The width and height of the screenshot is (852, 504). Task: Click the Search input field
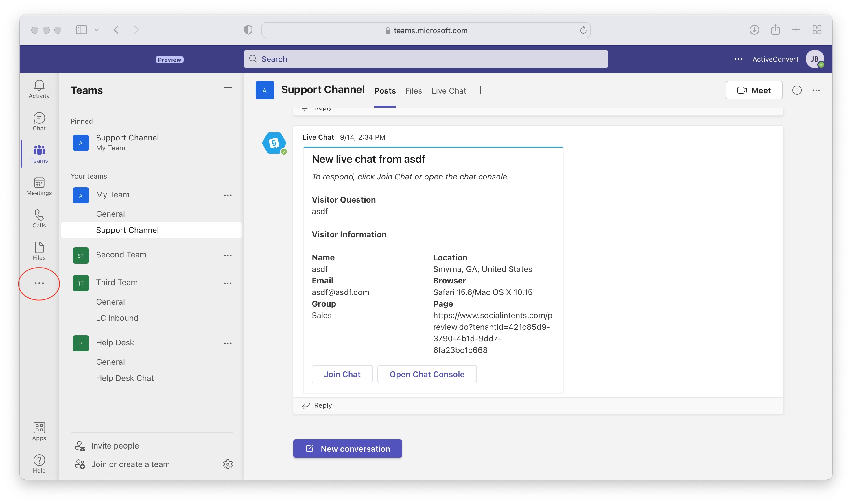pyautogui.click(x=425, y=59)
